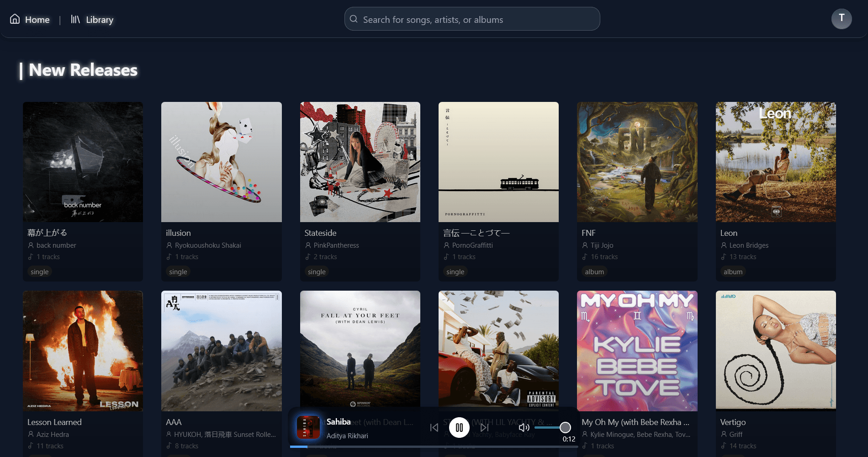
Task: Skip to the next track
Action: point(484,428)
